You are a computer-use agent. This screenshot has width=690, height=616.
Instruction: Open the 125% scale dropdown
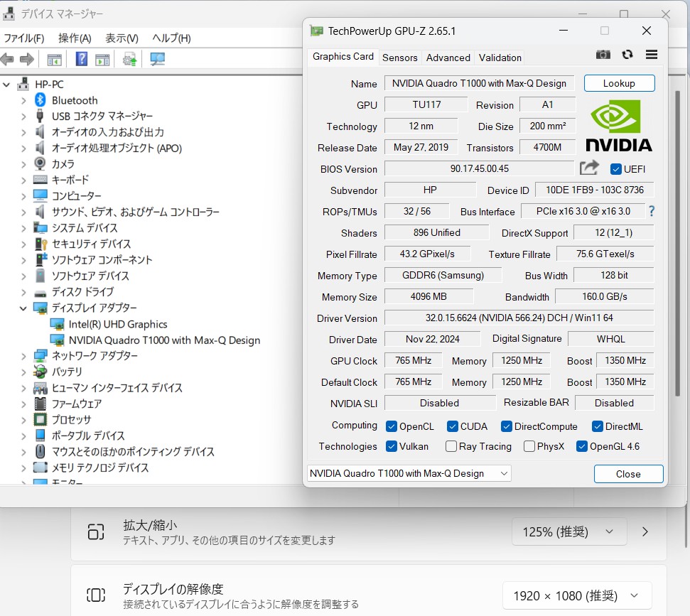click(569, 531)
